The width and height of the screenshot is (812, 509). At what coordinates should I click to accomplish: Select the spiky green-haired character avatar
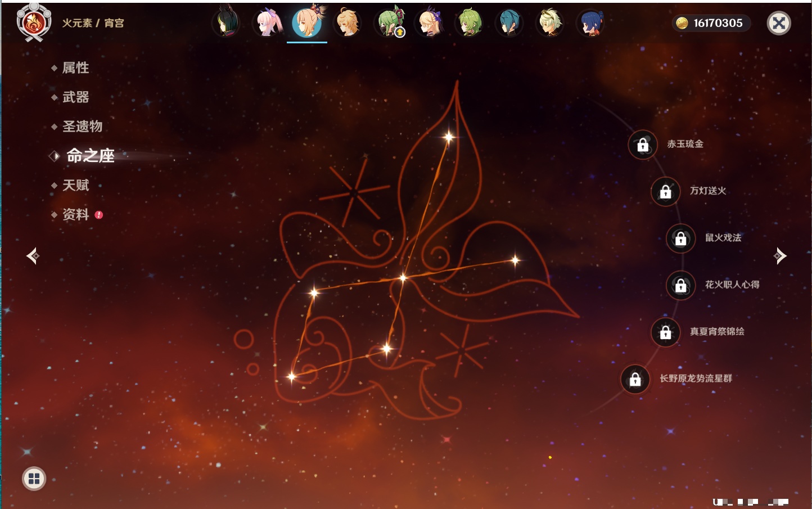tap(470, 22)
